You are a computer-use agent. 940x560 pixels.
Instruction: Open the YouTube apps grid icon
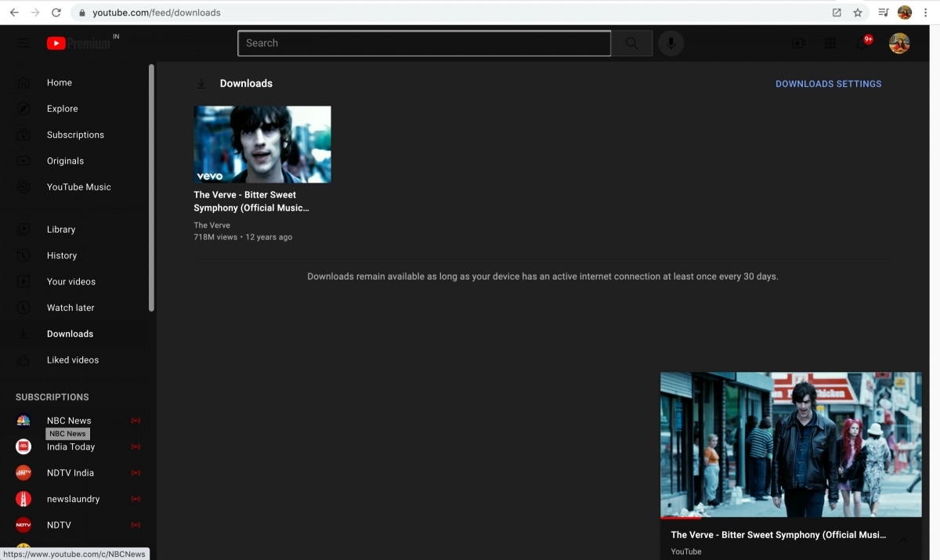point(830,43)
